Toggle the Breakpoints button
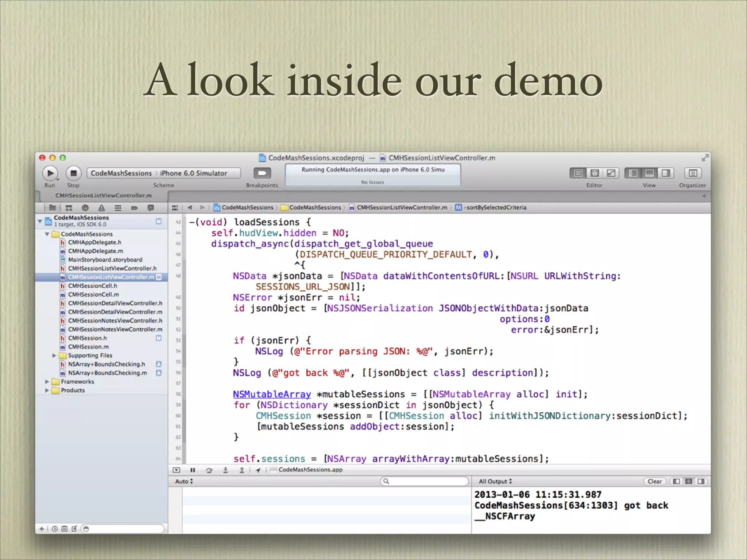This screenshot has width=747, height=560. click(262, 173)
